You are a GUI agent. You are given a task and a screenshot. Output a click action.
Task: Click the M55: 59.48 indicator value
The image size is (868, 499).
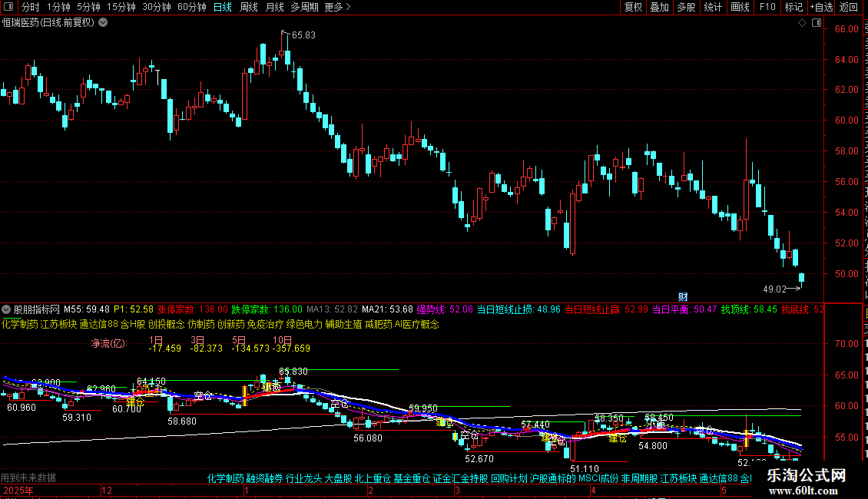tap(87, 309)
